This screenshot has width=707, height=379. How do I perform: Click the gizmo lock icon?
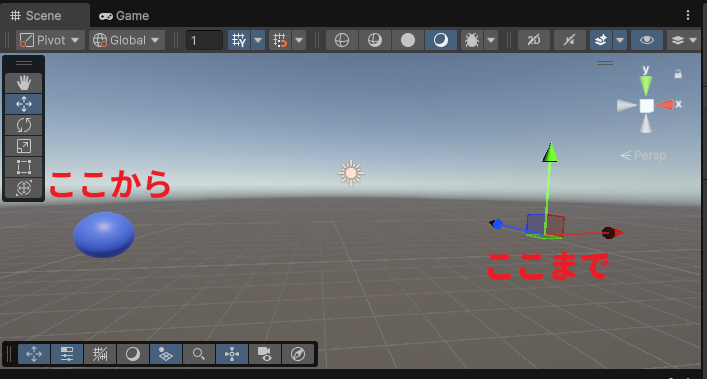tap(678, 74)
